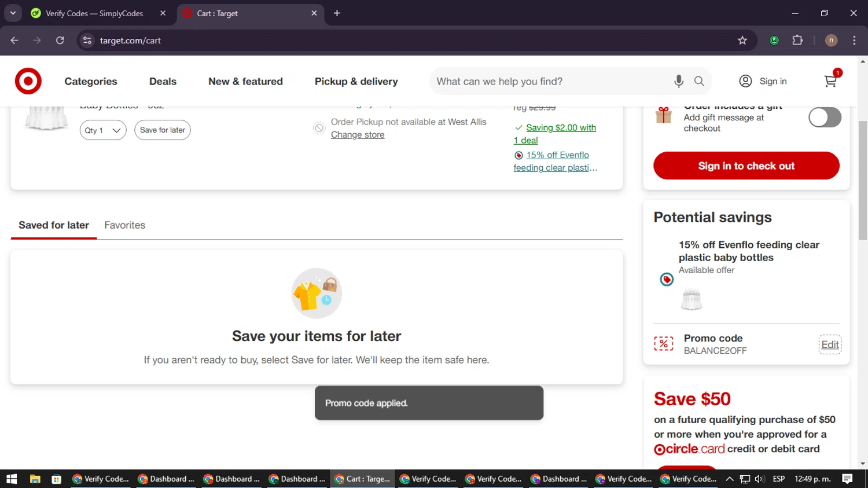The height and width of the screenshot is (488, 868).
Task: Open the Categories menu
Action: click(x=91, y=82)
